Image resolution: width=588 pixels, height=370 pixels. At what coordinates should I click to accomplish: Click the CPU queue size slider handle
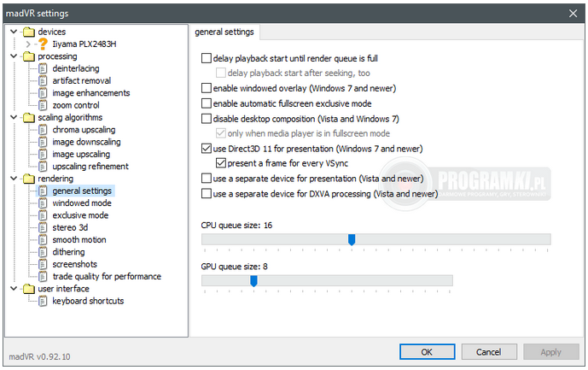coord(352,239)
